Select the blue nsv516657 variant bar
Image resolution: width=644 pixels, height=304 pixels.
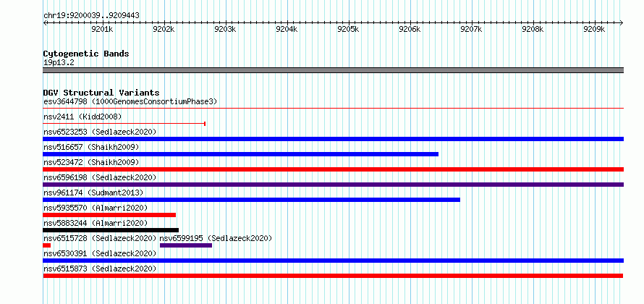point(241,154)
